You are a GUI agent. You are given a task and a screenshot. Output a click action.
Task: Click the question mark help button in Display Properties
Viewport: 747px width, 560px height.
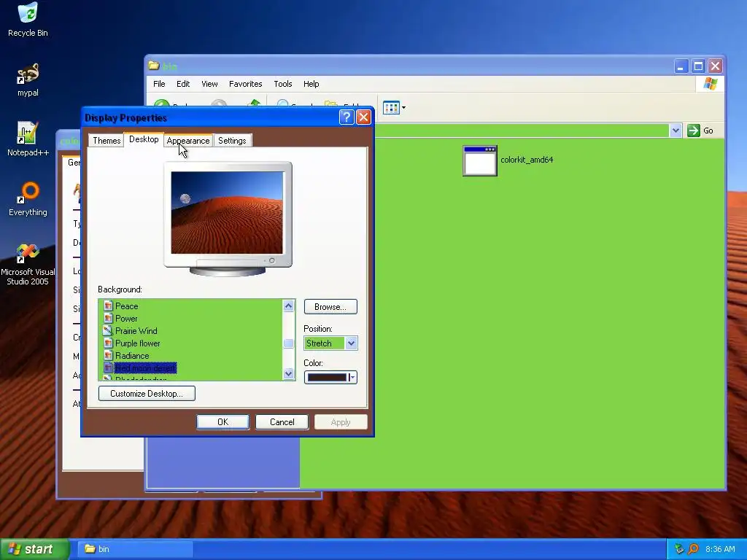347,117
